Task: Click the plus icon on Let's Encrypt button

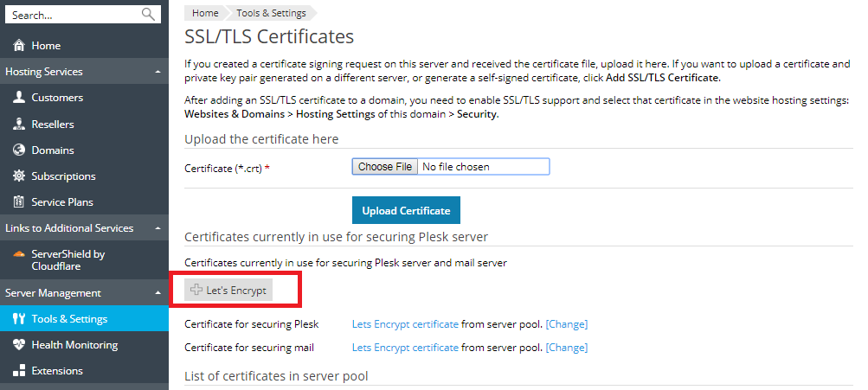Action: tap(196, 290)
